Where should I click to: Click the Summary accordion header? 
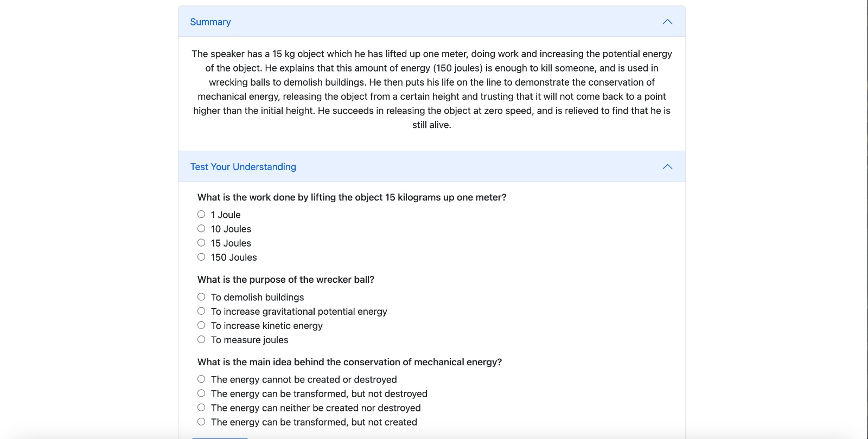[210, 22]
